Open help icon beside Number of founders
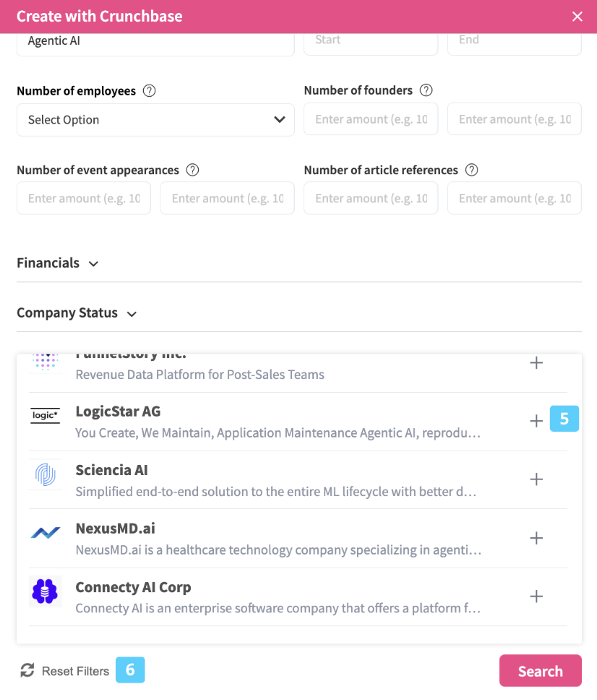The width and height of the screenshot is (597, 700). [426, 91]
